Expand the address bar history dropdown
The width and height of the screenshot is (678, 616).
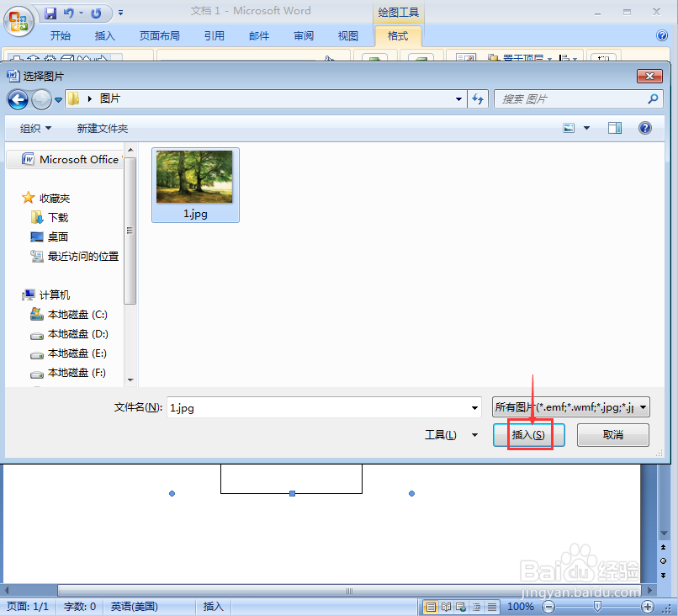pyautogui.click(x=458, y=99)
